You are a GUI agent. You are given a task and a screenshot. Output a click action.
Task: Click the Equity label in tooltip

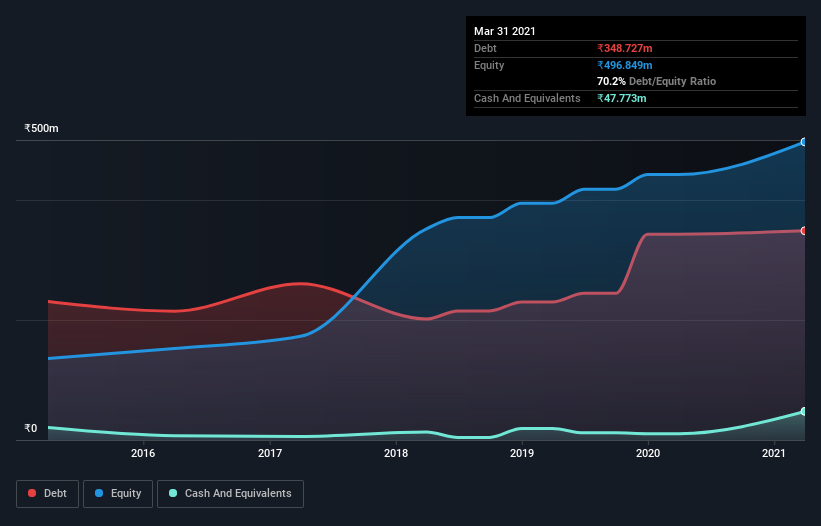489,65
